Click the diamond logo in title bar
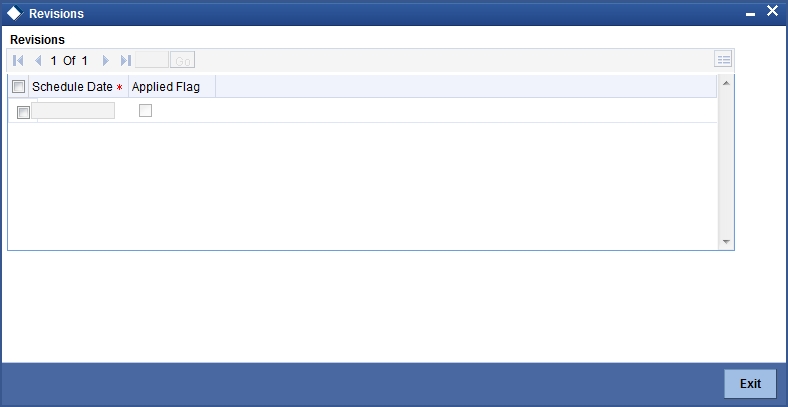 (15, 14)
